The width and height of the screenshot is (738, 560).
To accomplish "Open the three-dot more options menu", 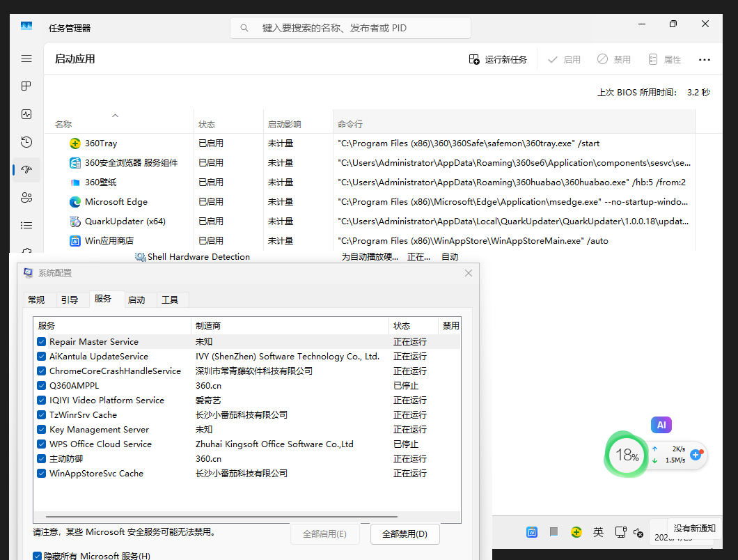I will coord(705,60).
